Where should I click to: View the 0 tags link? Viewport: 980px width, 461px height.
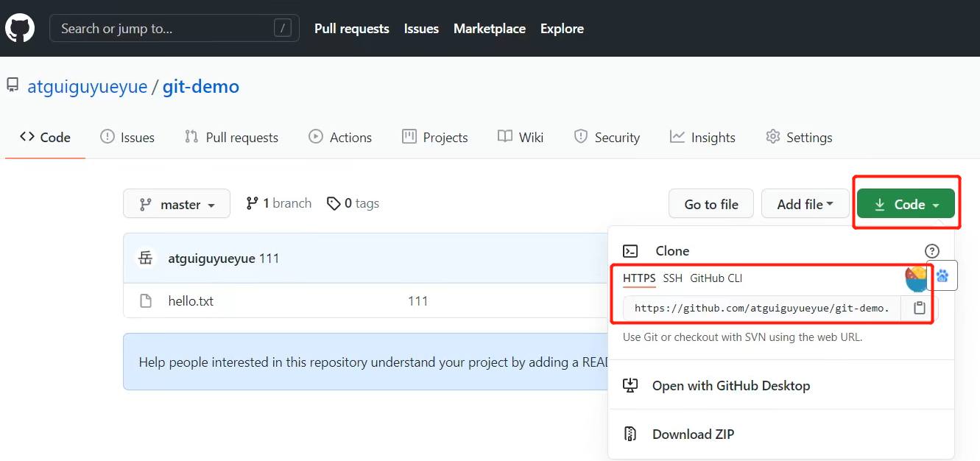point(353,203)
